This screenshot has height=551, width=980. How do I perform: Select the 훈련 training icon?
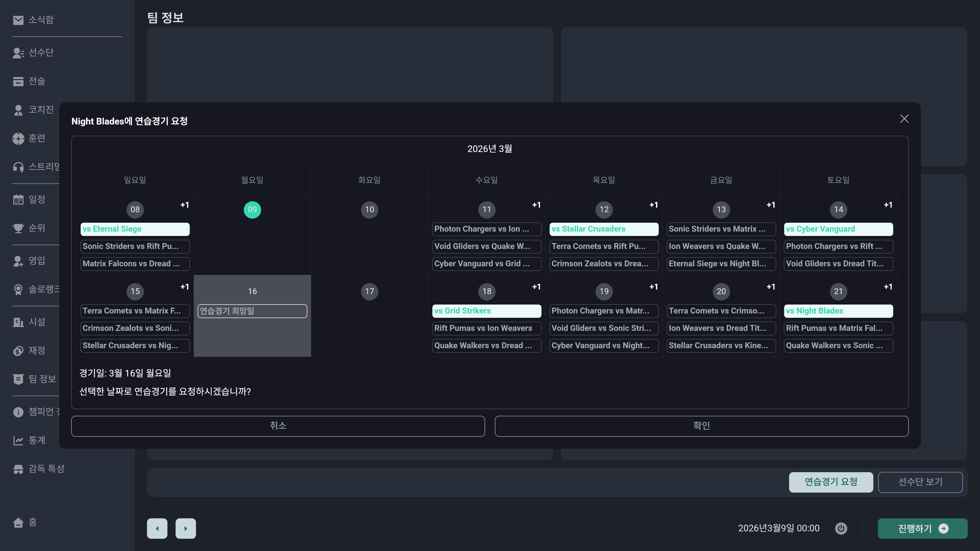click(x=18, y=139)
